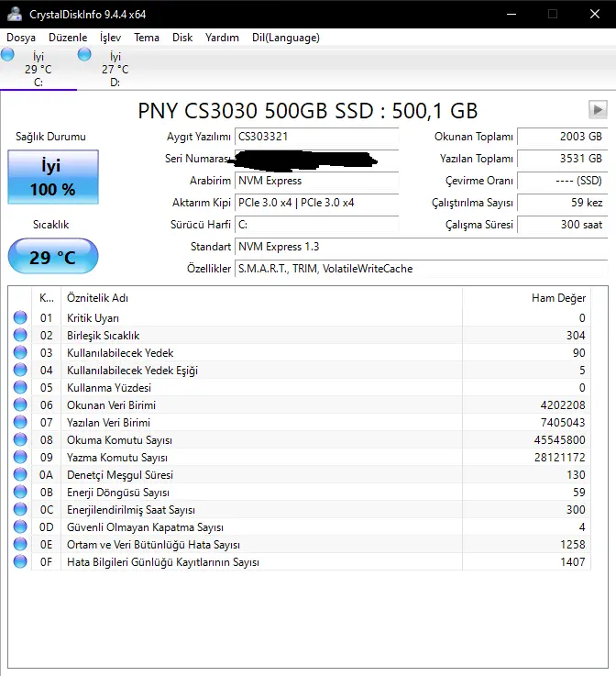Image resolution: width=616 pixels, height=676 pixels.
Task: Click the blue status orb for drive C:
Action: (7, 55)
